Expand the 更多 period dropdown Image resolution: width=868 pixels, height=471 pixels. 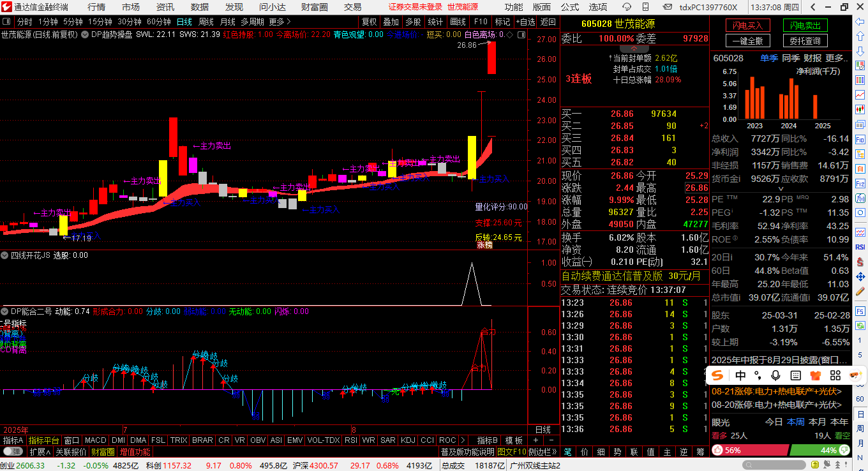click(280, 21)
